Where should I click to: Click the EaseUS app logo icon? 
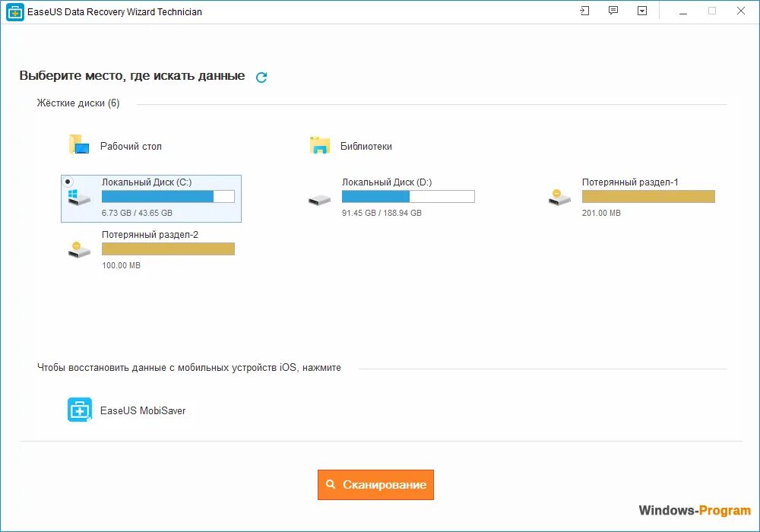tap(14, 12)
